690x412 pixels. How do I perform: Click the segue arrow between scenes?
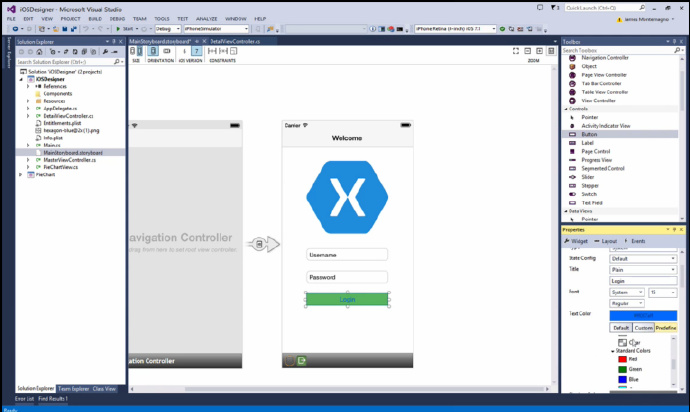click(263, 244)
